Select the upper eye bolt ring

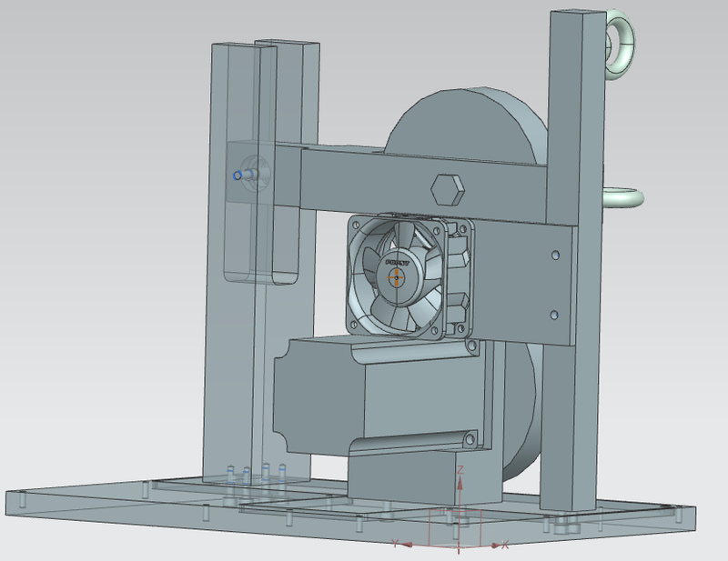621,45
